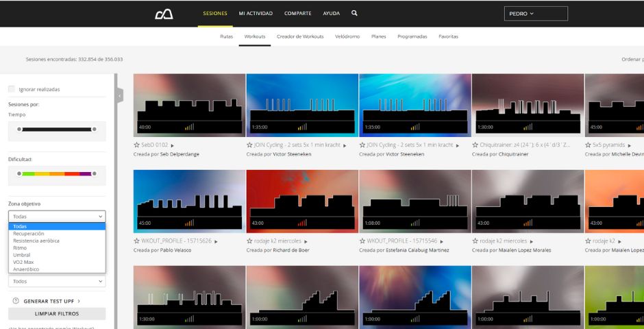This screenshot has height=329, width=644.
Task: Star the Chiquitrainer z4 workout
Action: [x=475, y=145]
